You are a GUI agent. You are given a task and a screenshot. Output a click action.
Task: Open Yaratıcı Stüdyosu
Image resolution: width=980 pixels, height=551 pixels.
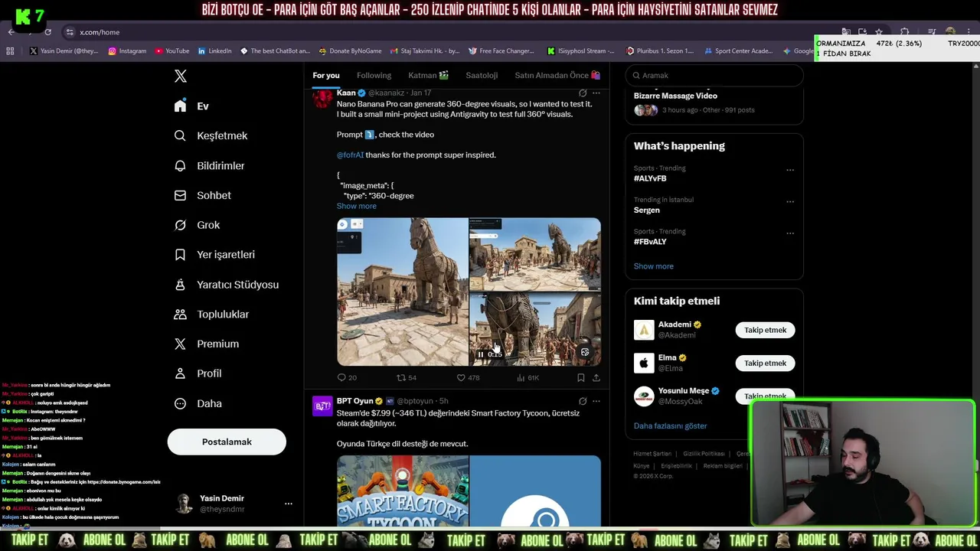[x=226, y=285]
